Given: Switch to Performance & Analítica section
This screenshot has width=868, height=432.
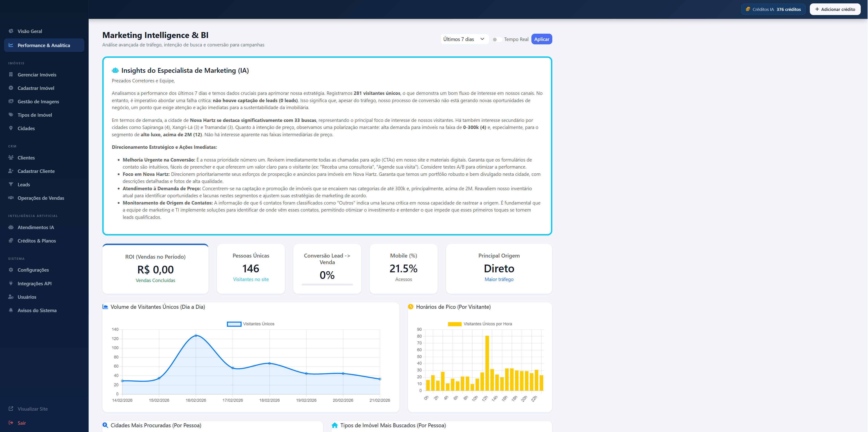Looking at the screenshot, I should (44, 45).
